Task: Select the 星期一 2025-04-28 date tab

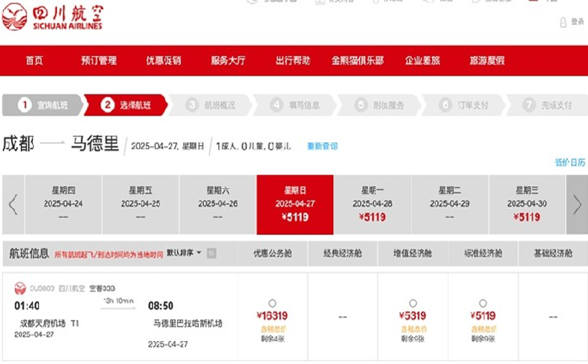Action: [372, 204]
